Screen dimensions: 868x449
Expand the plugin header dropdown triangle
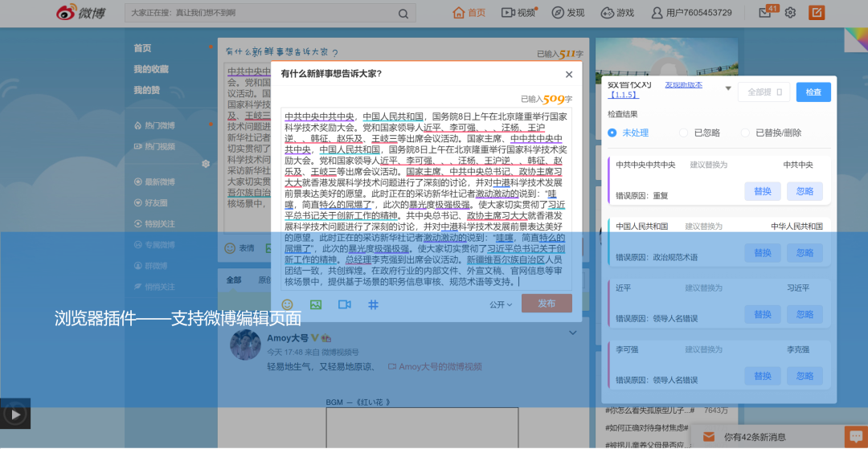point(728,88)
